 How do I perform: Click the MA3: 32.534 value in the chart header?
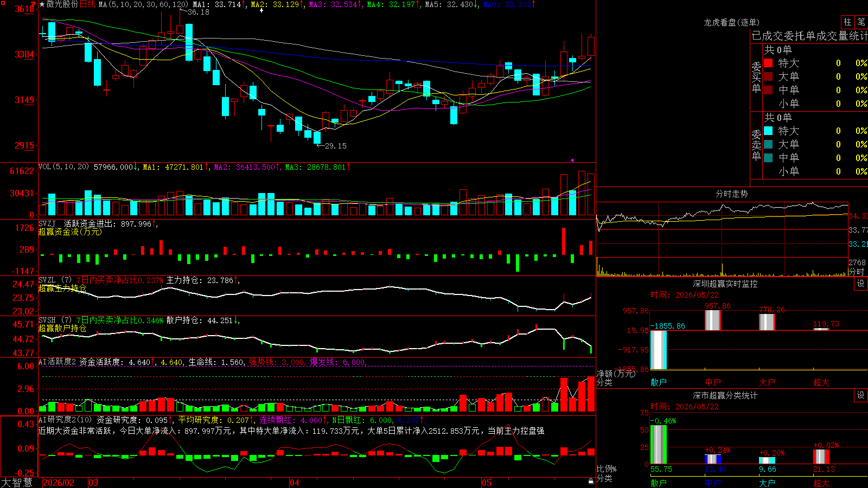pyautogui.click(x=335, y=4)
